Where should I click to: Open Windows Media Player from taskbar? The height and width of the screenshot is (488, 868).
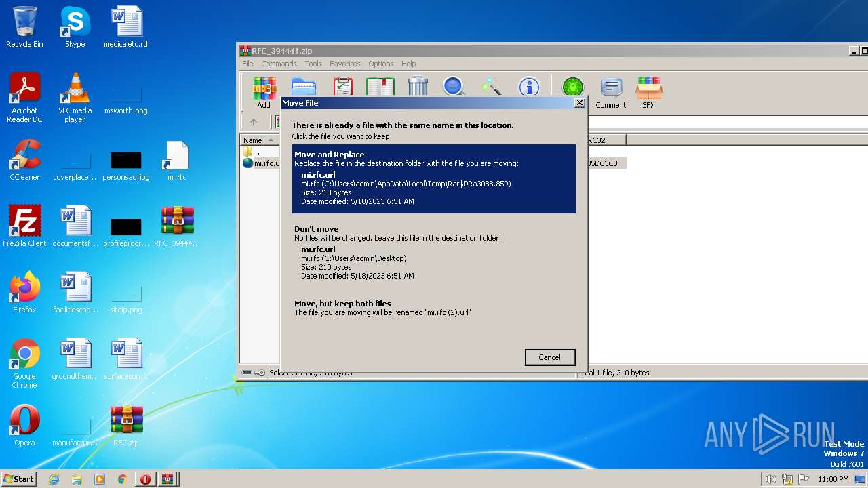tap(100, 479)
